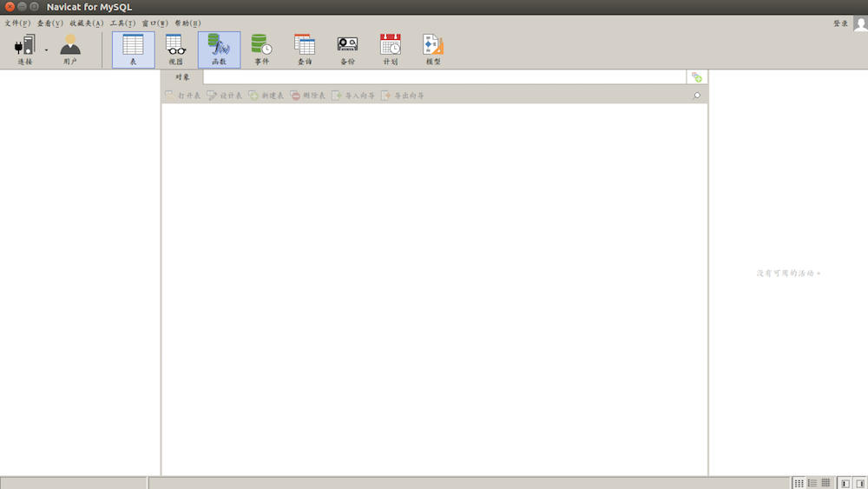Toggle the 表 (Table) objects button
The image size is (868, 489).
point(133,49)
